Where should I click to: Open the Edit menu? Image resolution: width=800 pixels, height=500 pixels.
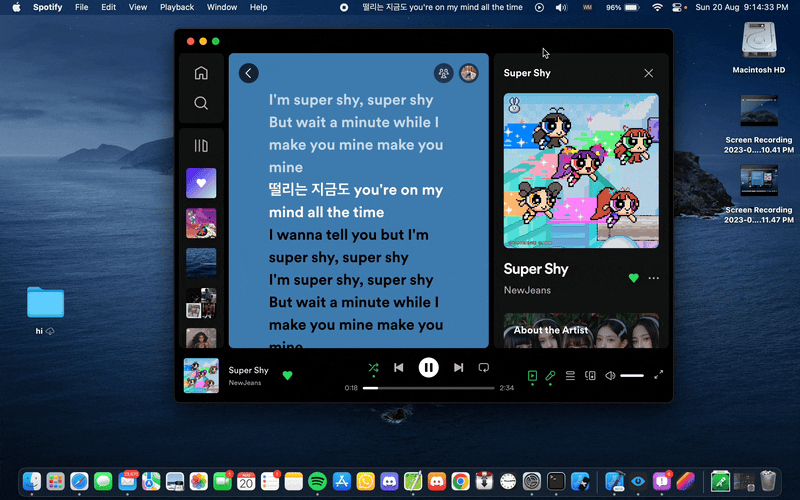click(x=108, y=7)
